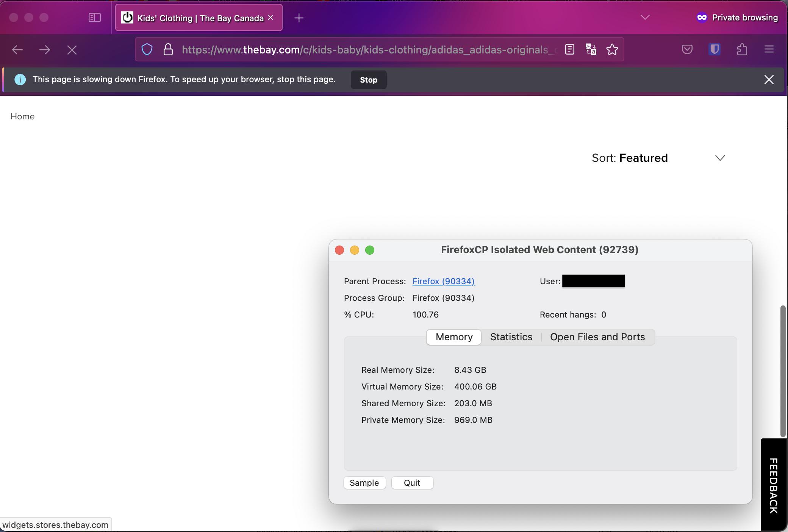Click the site security padlock icon

(x=168, y=49)
